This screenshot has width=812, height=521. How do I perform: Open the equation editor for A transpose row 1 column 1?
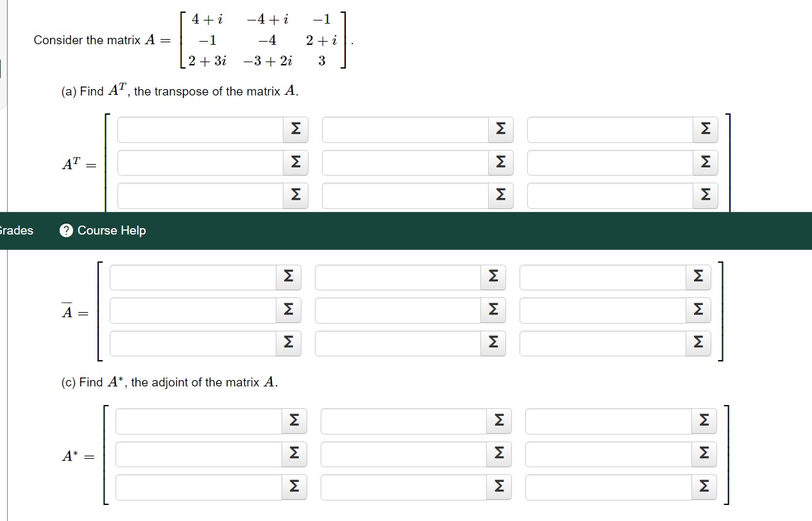click(x=294, y=129)
